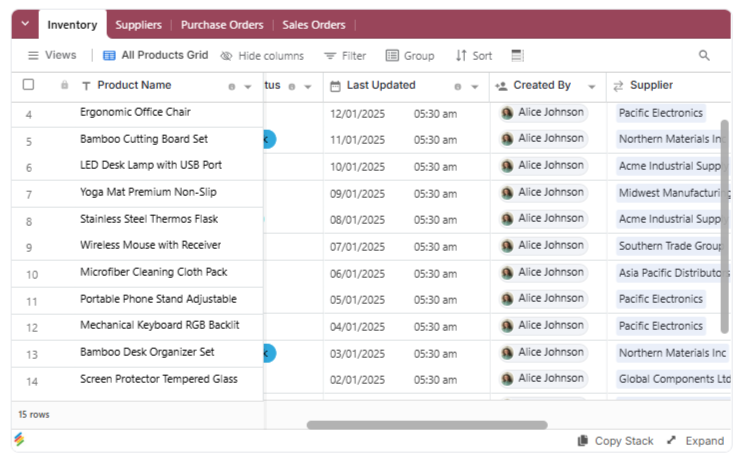Click the Last Updated calendar icon

pos(335,86)
